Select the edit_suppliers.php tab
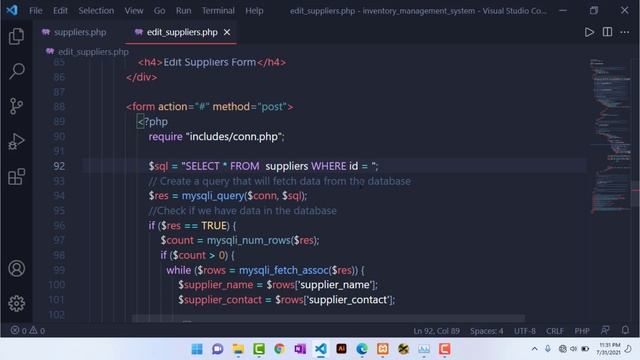640x360 pixels. (x=182, y=32)
